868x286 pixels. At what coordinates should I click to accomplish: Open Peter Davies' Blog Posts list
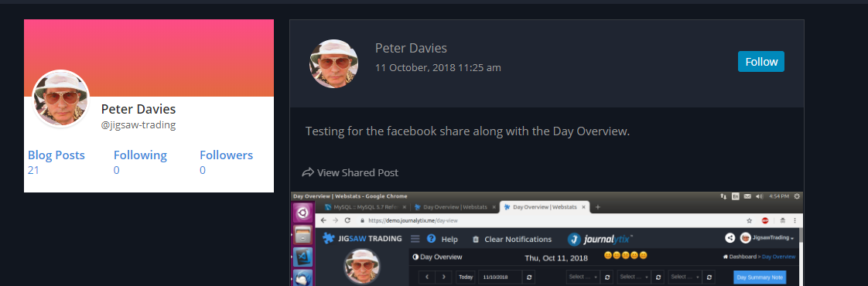pos(56,155)
